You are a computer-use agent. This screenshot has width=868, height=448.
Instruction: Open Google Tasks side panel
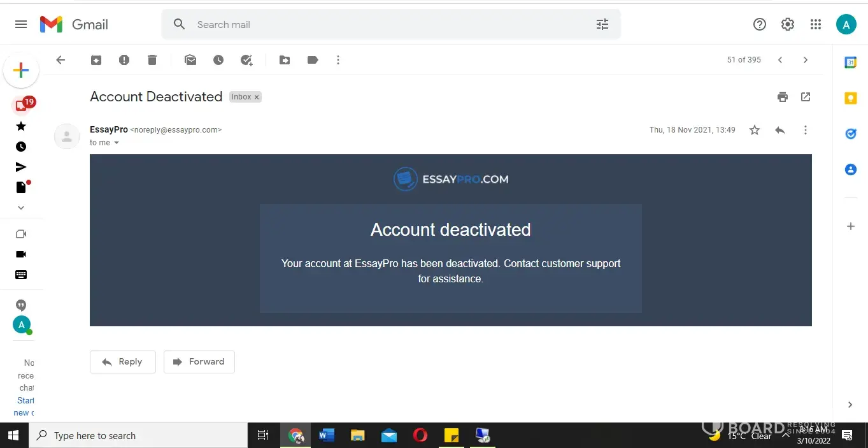tap(851, 134)
